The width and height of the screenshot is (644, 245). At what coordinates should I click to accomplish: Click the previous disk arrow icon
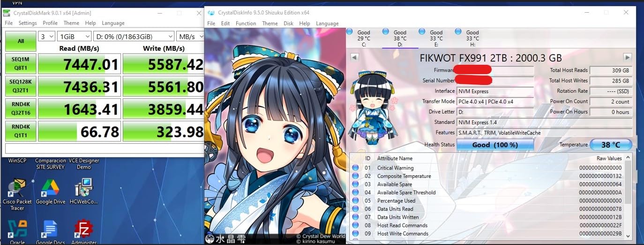[x=354, y=57]
